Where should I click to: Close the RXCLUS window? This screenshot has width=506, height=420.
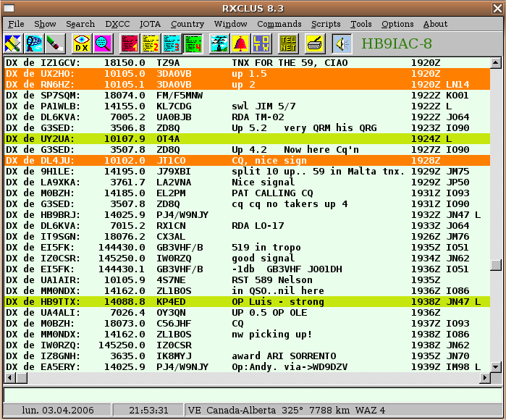coord(497,9)
